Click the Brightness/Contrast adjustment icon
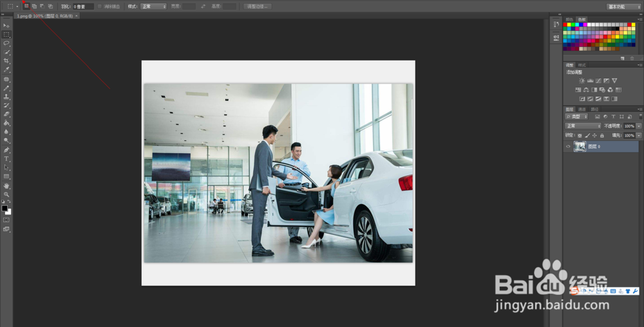The height and width of the screenshot is (327, 644). click(582, 81)
